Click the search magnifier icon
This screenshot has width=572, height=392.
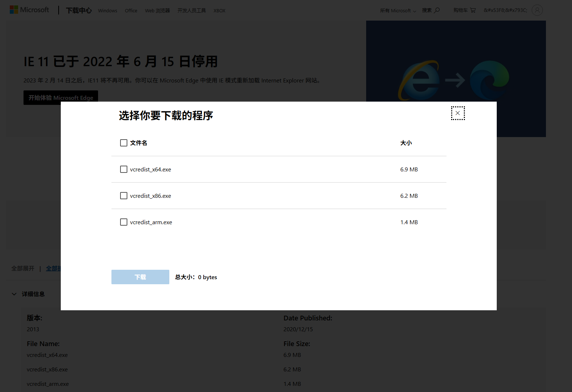click(437, 10)
